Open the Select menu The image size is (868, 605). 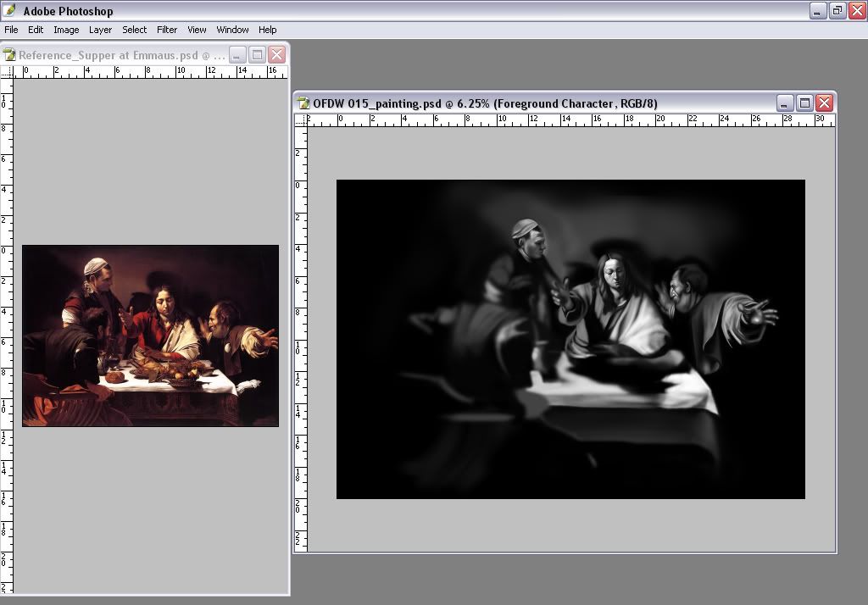[x=134, y=30]
